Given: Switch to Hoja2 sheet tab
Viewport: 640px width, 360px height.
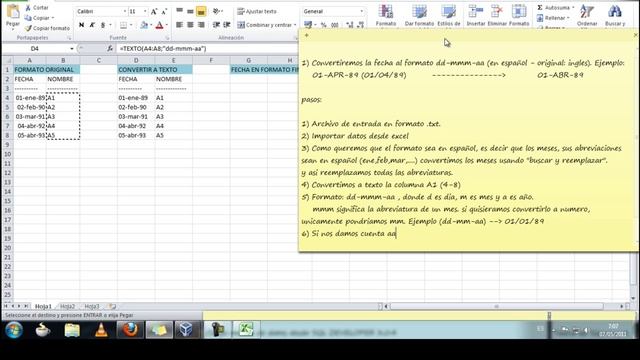Looking at the screenshot, I should 67,306.
